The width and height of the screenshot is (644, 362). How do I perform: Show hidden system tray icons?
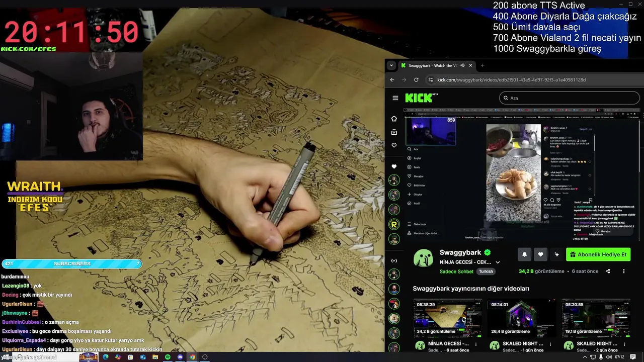point(585,357)
